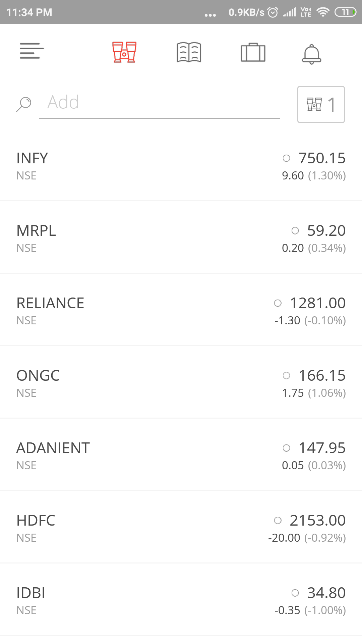Open the portfolio briefcase tab
The image size is (362, 644).
point(253,52)
